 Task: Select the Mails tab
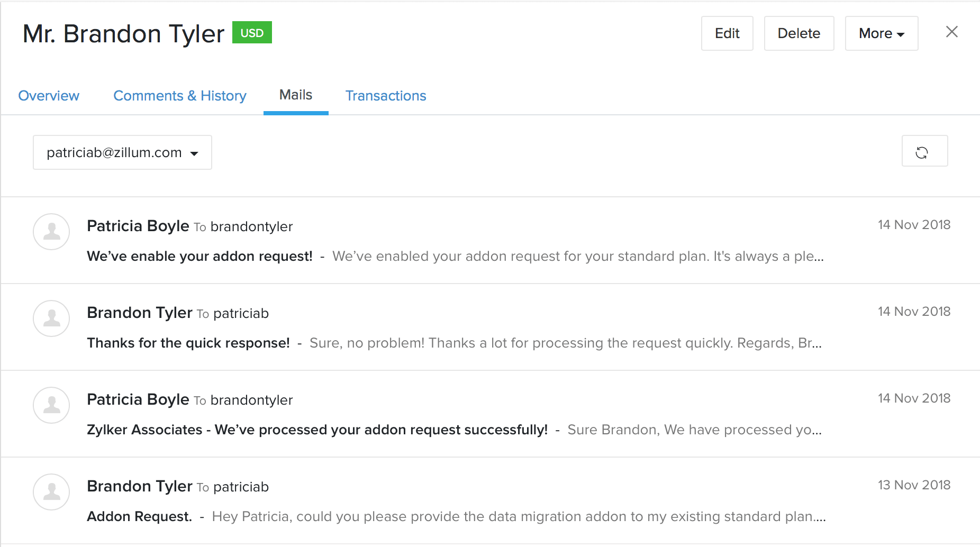point(296,95)
